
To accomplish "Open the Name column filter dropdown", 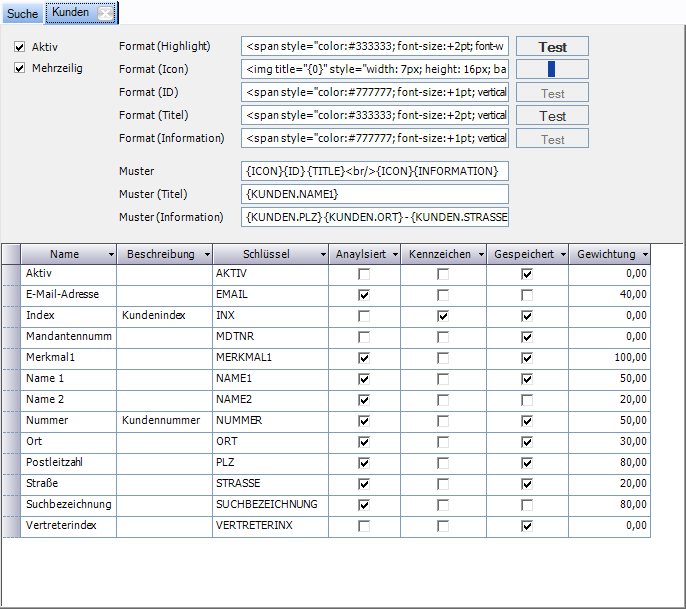I will (x=109, y=255).
